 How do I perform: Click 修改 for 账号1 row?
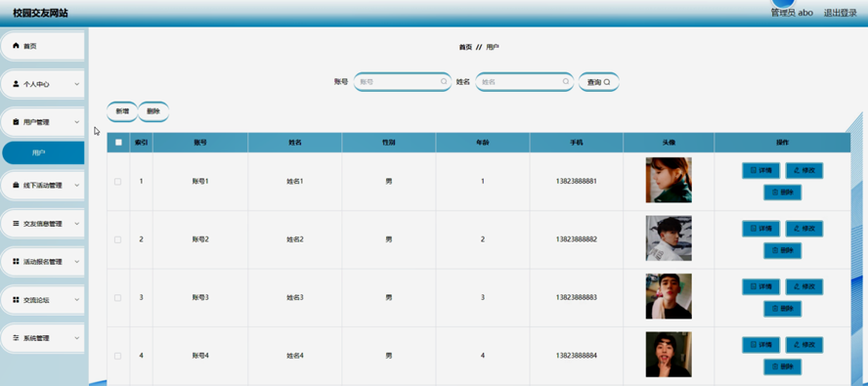pos(804,171)
